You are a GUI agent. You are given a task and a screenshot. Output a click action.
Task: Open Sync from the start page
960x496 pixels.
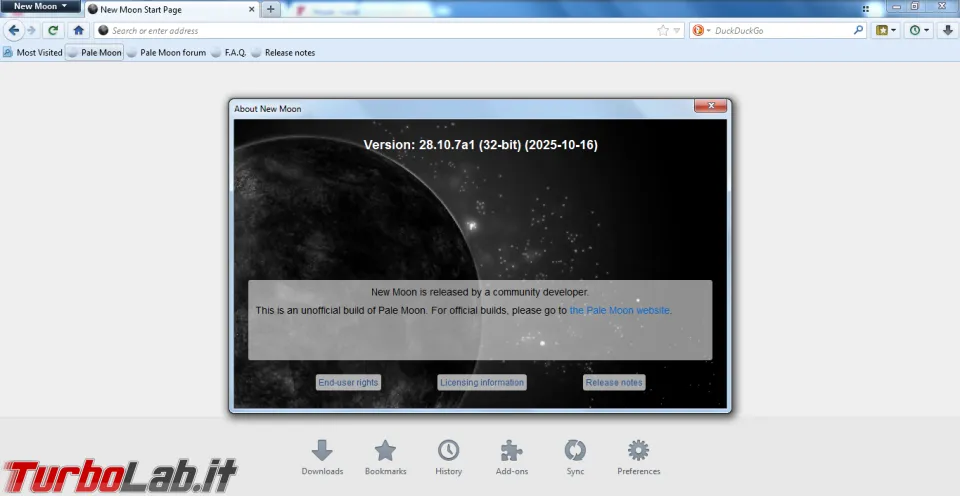575,457
